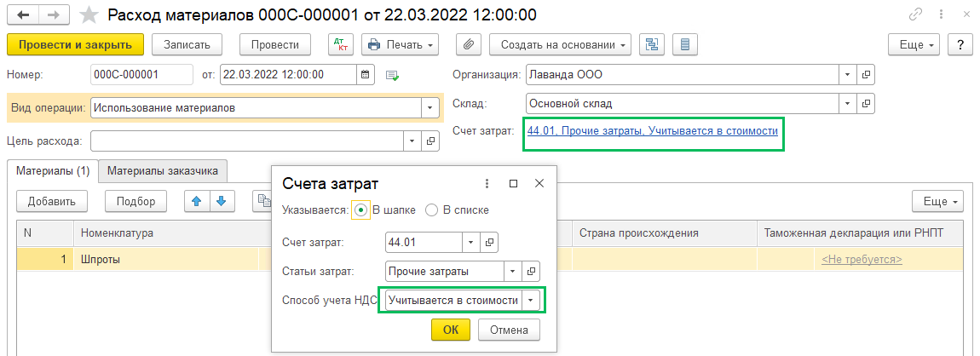Open Основной склад record
Screen dimensions: 980x356
pyautogui.click(x=866, y=103)
